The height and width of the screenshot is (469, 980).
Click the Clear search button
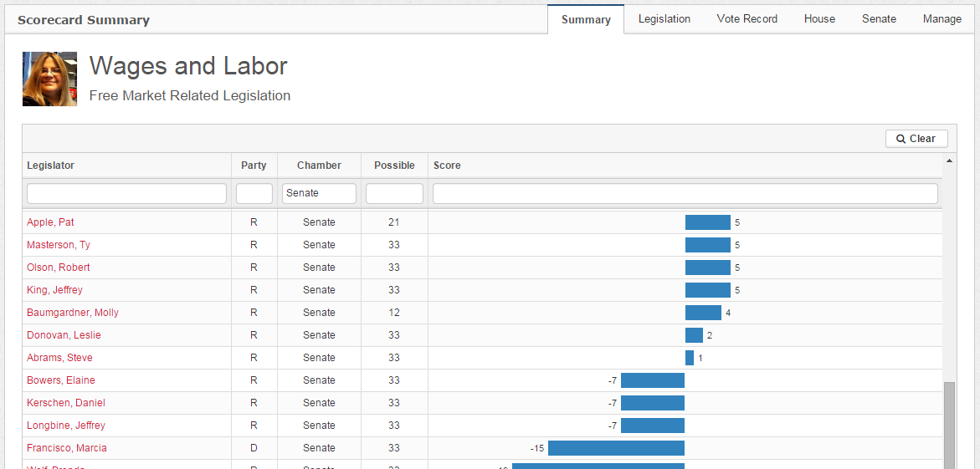[x=916, y=139]
